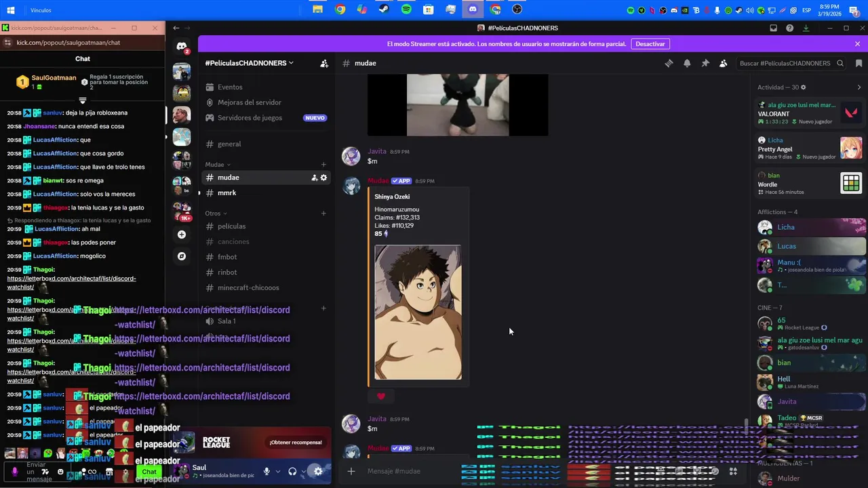Open the Shinya Ozeki character image
Image resolution: width=868 pixels, height=488 pixels.
[418, 312]
